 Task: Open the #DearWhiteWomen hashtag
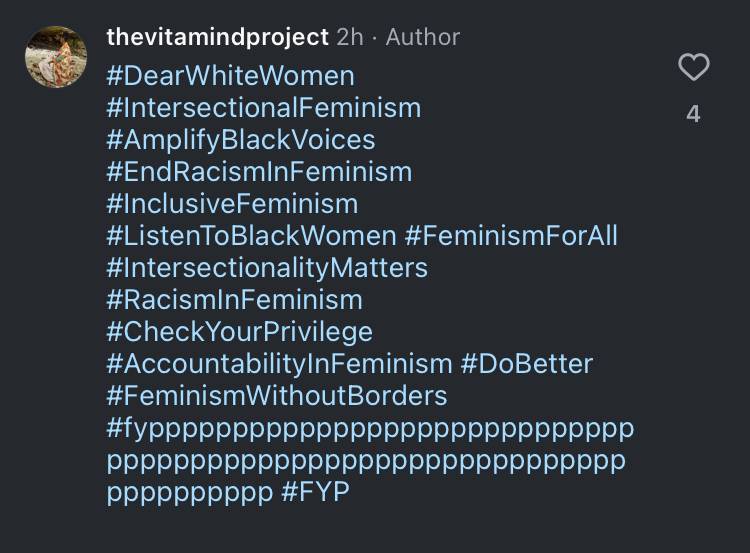pos(231,76)
